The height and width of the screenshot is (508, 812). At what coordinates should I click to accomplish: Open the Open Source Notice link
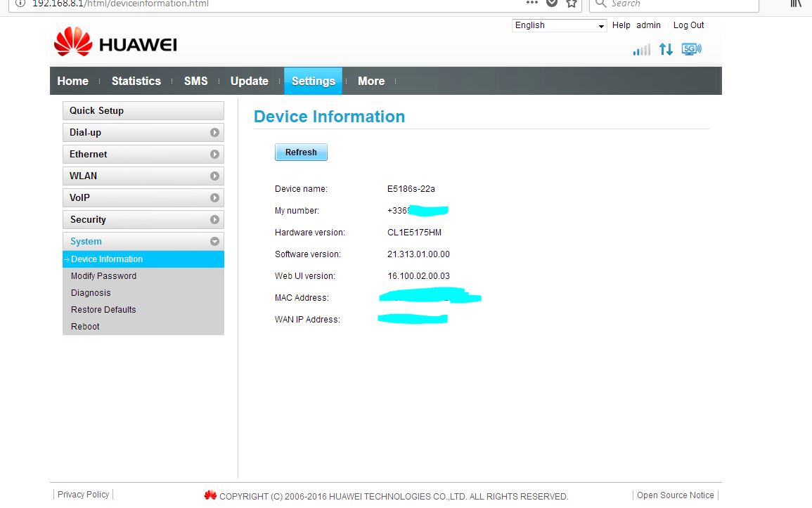click(x=676, y=495)
